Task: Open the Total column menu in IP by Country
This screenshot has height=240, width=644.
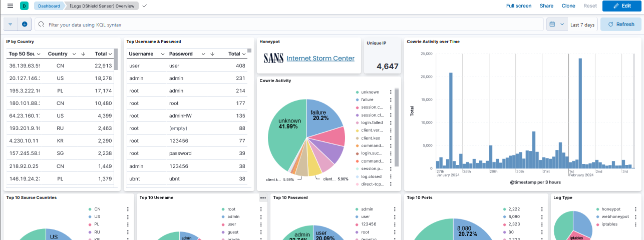Action: [110, 54]
